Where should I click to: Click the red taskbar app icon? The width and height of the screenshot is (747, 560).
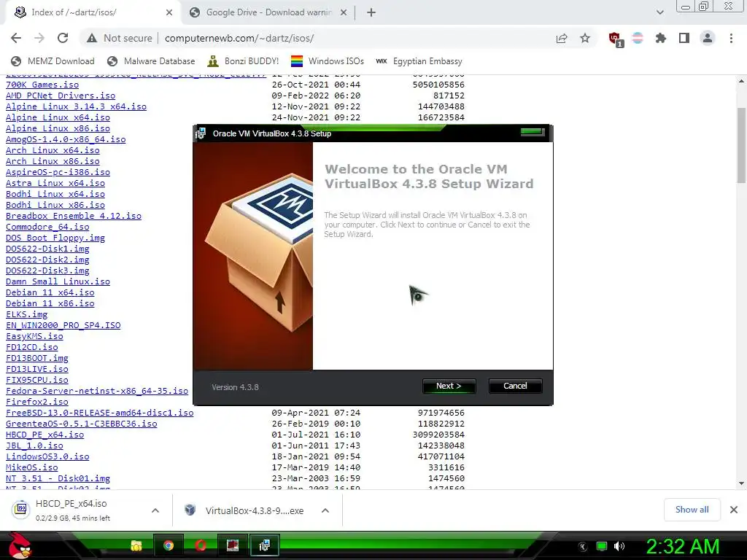233,545
